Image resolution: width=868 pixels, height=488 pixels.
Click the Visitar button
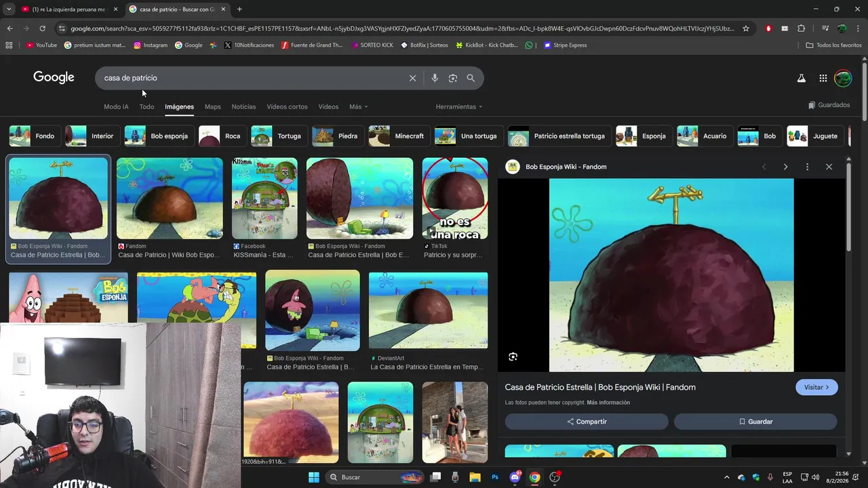pyautogui.click(x=816, y=387)
